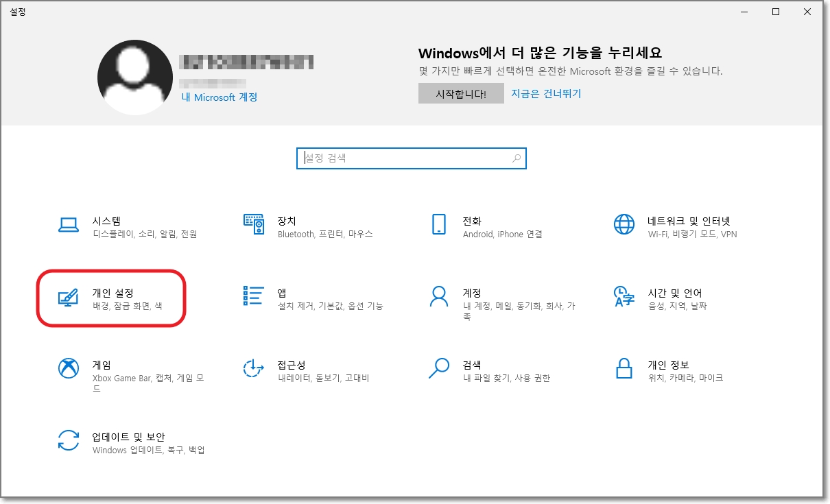Click the user profile avatar picture
This screenshot has height=504, width=830.
tap(135, 77)
